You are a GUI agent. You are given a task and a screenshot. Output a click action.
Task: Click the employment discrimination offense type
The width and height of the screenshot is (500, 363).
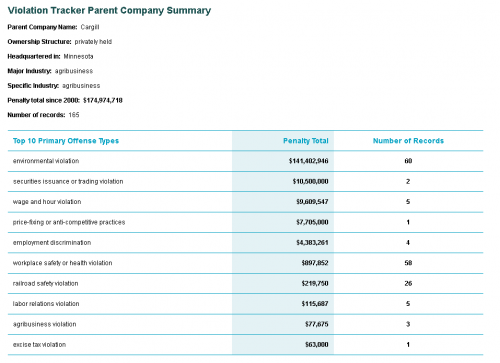pos(52,242)
